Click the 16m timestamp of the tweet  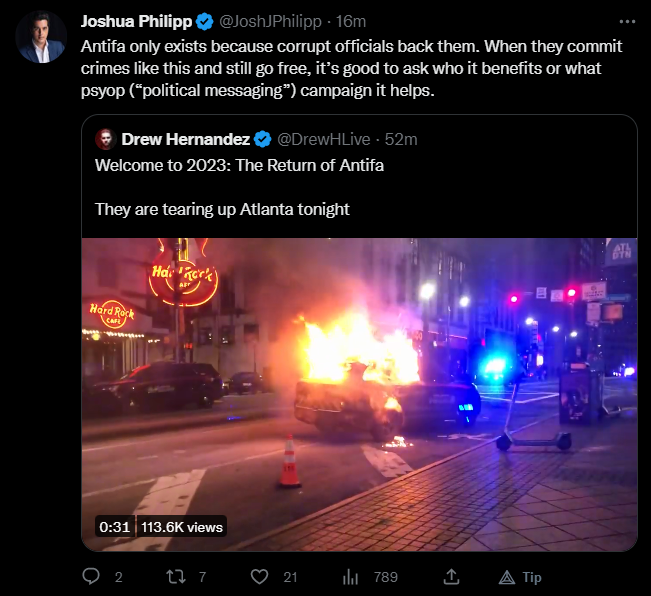[x=351, y=22]
